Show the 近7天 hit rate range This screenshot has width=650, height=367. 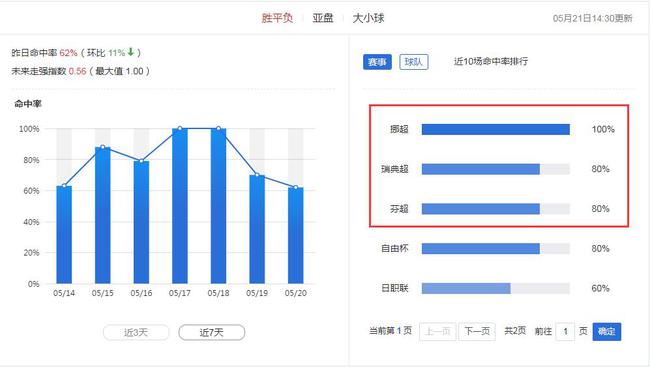211,333
